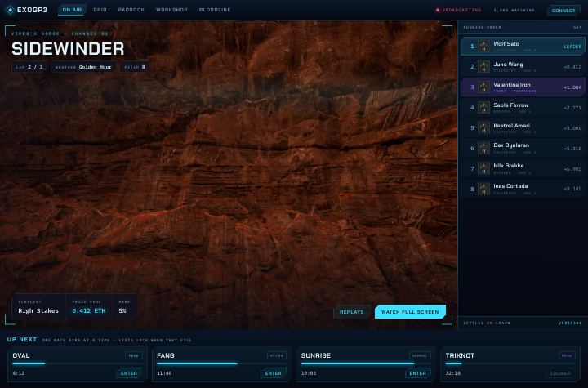Screen dimensions: 588x388
Task: Click the Fang race fill progress bar
Action: click(x=221, y=363)
